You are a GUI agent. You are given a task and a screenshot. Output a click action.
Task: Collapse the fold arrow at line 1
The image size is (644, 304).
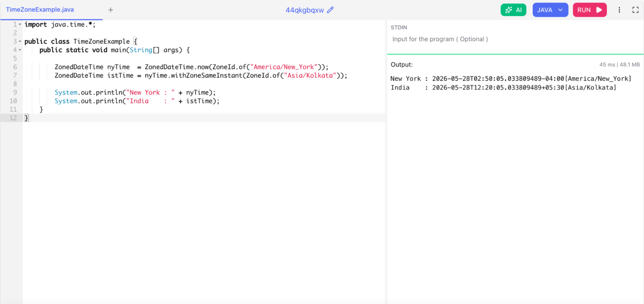(x=20, y=25)
